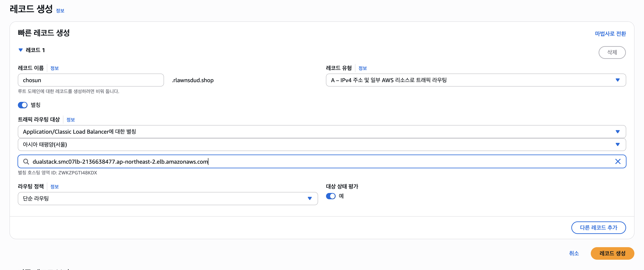Viewport: 644px width, 270px height.
Task: Click the search magnifier icon in load balancer field
Action: pyautogui.click(x=26, y=161)
